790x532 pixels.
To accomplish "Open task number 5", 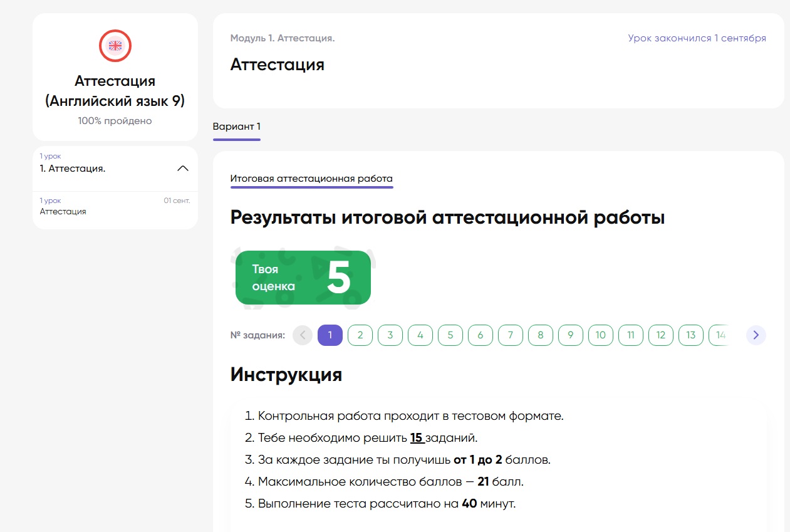I will pos(450,335).
